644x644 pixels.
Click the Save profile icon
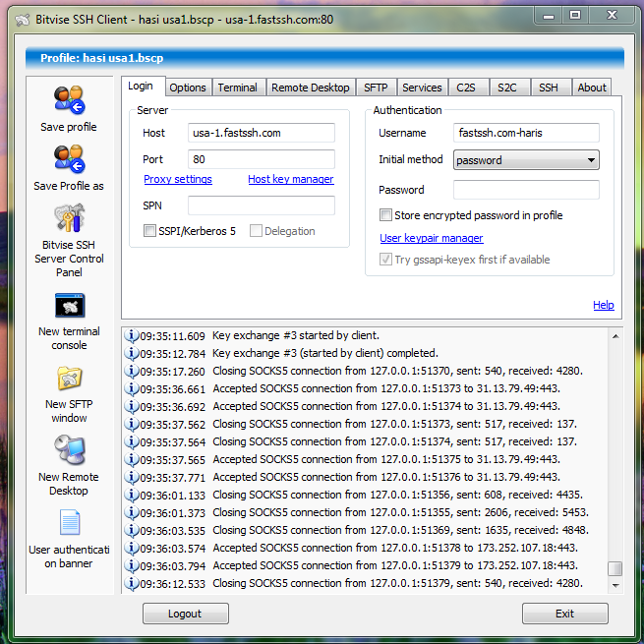point(69,100)
